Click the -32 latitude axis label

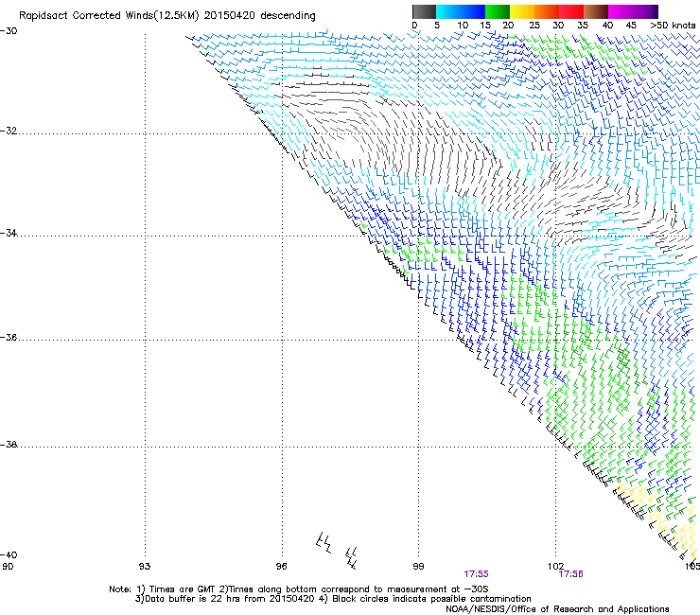9,131
